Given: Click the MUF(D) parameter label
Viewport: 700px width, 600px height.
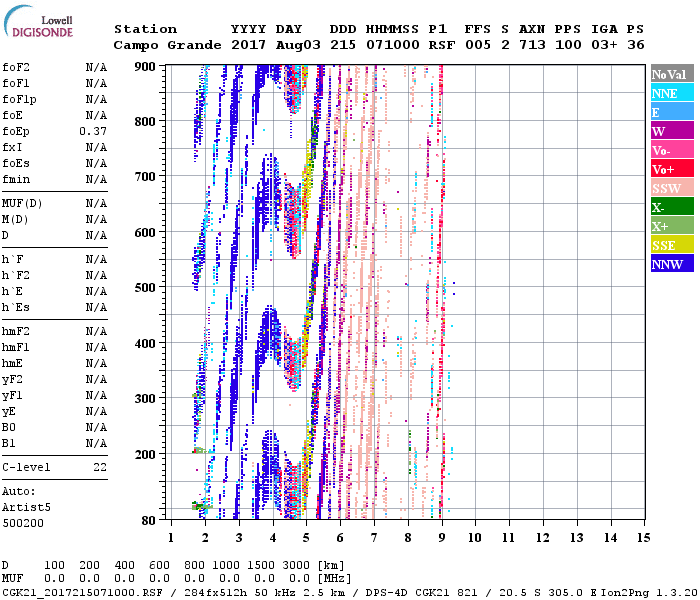Looking at the screenshot, I should 22,204.
